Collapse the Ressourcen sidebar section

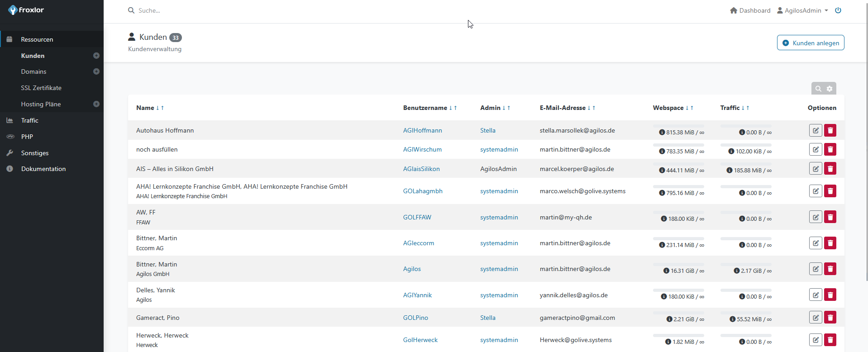52,39
